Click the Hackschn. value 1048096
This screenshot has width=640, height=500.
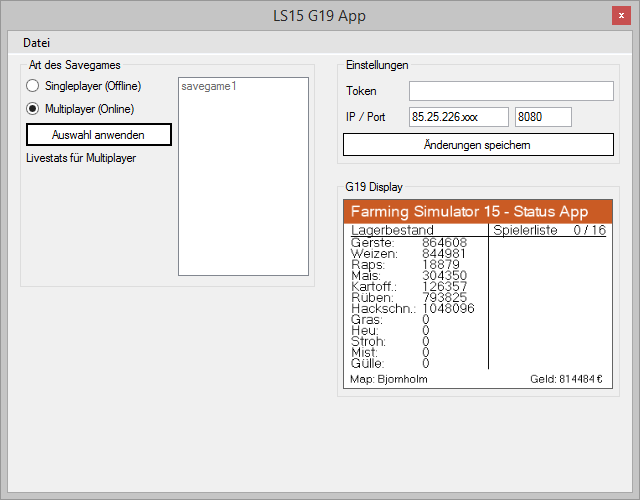pos(448,309)
